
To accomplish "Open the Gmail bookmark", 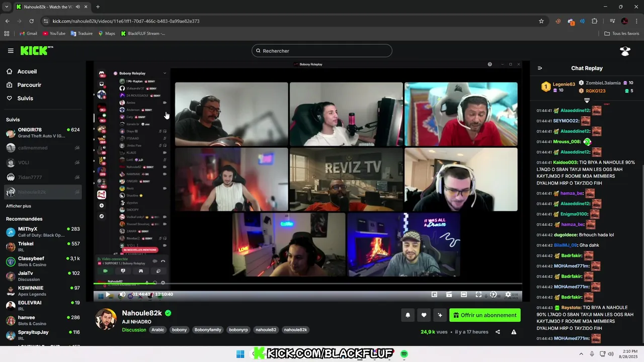I will point(28,34).
